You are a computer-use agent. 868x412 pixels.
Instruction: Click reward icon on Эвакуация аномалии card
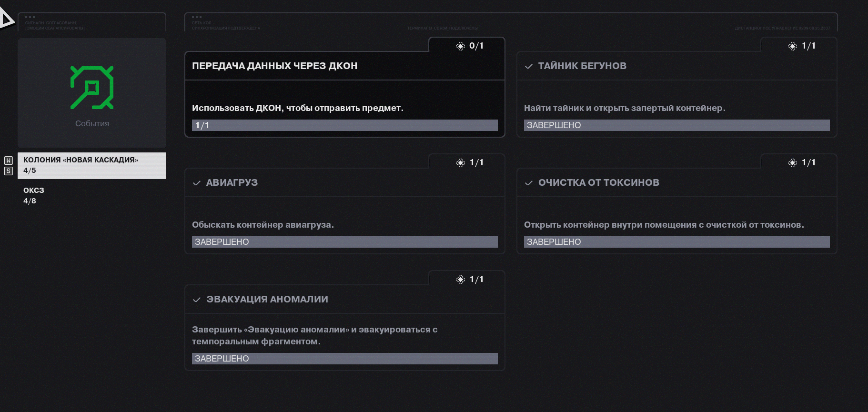pyautogui.click(x=461, y=280)
